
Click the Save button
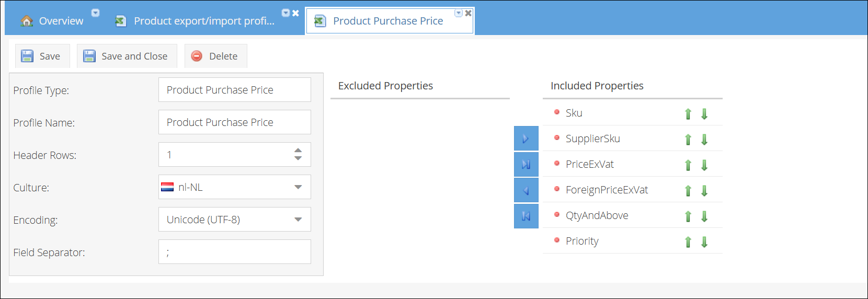41,56
